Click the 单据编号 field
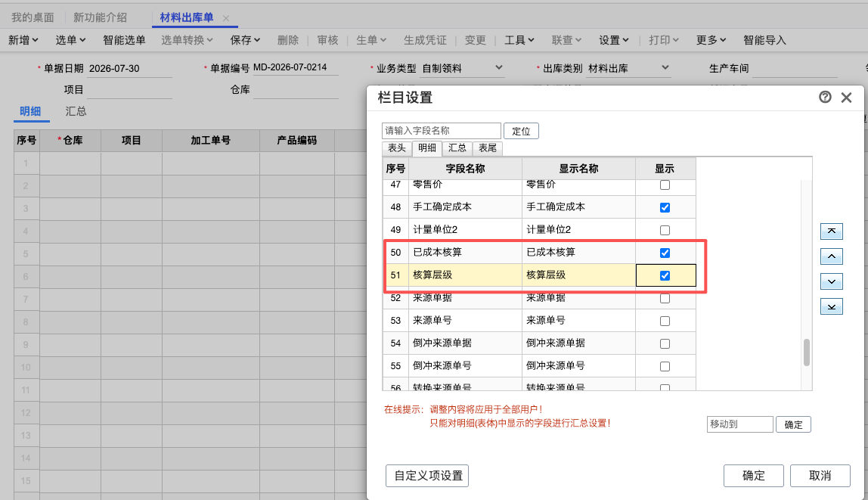Screen dimensions: 868x500 pyautogui.click(x=296, y=67)
